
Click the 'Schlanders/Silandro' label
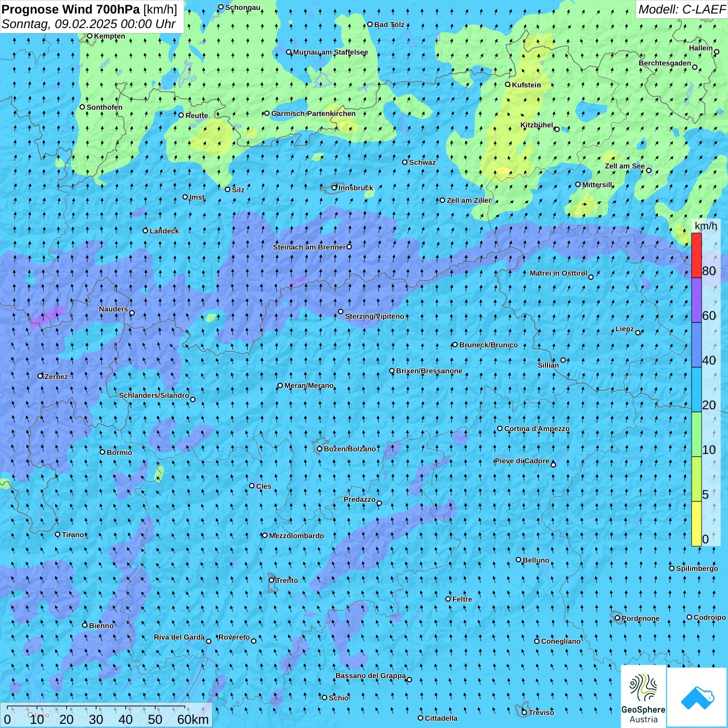[x=154, y=395]
